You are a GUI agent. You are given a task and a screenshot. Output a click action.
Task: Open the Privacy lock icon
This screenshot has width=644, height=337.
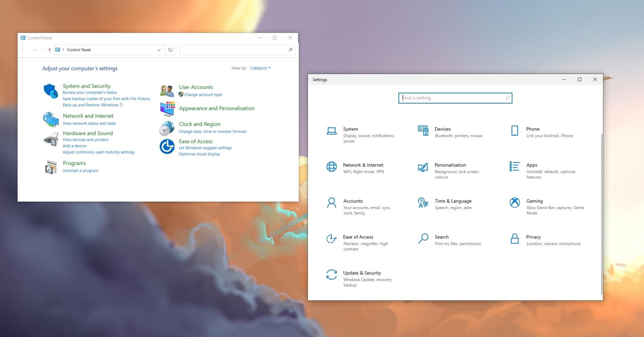pos(514,239)
